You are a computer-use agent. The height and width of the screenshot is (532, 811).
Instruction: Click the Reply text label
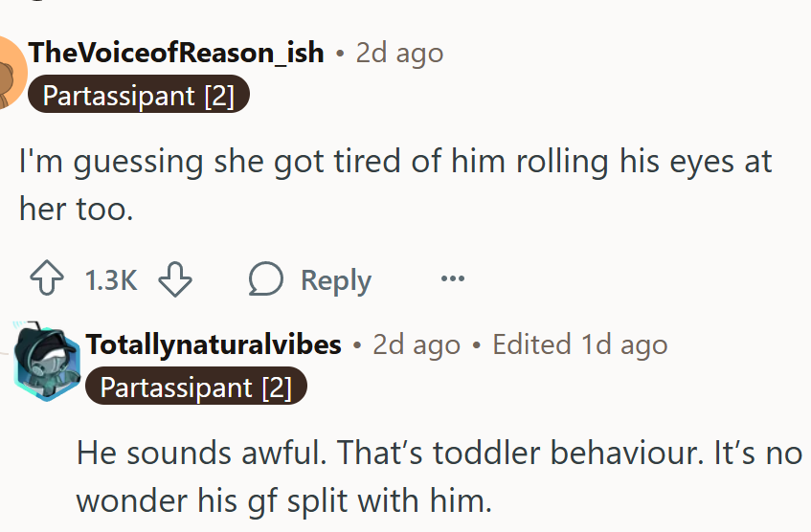pos(335,280)
